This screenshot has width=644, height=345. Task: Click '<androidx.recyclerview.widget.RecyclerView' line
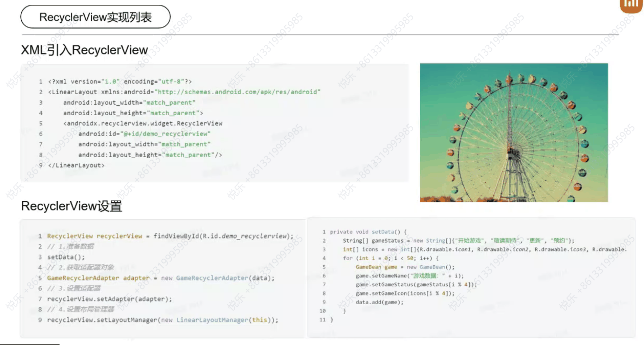click(x=143, y=123)
